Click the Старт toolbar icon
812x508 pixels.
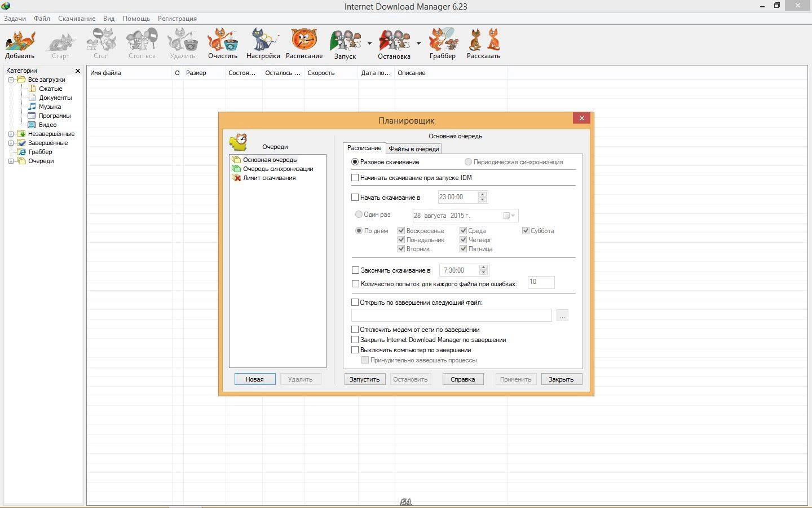tap(60, 44)
